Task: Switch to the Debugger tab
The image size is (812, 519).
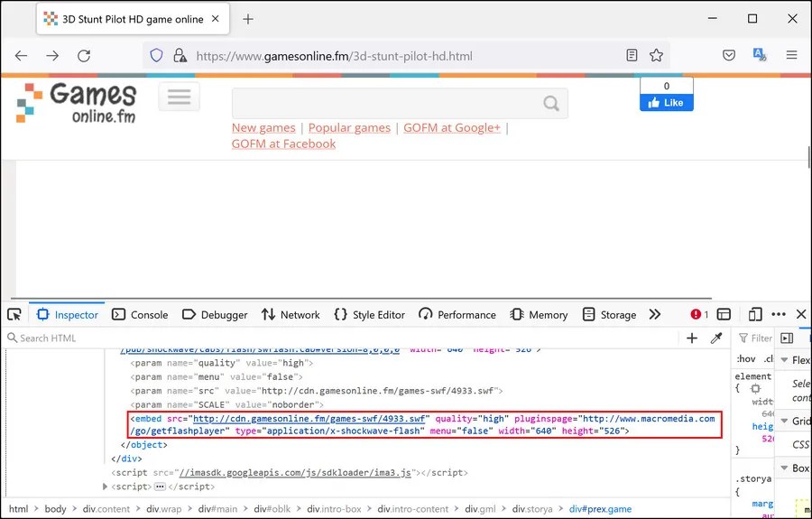Action: (x=215, y=314)
